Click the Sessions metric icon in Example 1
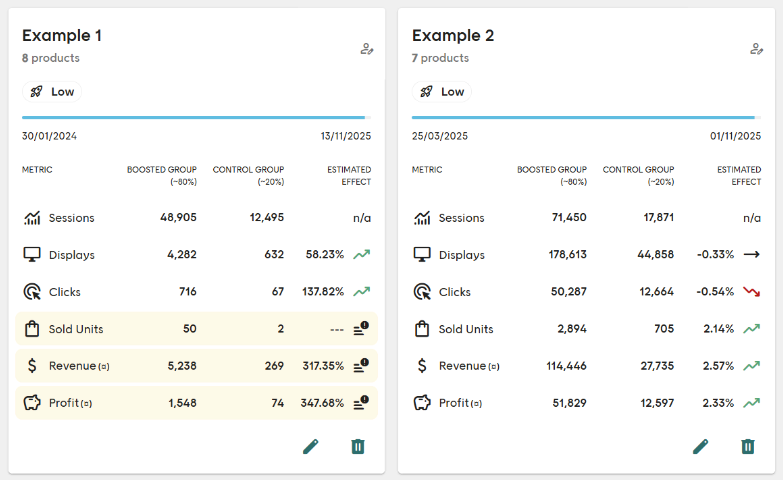The height and width of the screenshot is (480, 783). coord(32,218)
